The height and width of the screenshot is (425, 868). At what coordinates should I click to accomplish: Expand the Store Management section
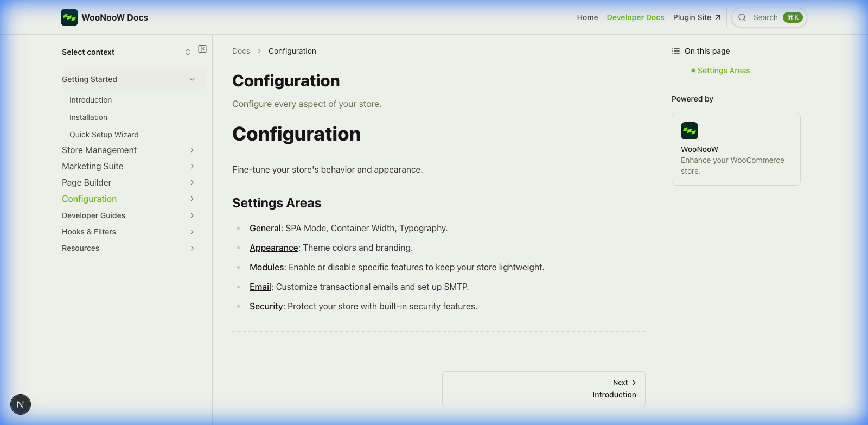(x=192, y=150)
